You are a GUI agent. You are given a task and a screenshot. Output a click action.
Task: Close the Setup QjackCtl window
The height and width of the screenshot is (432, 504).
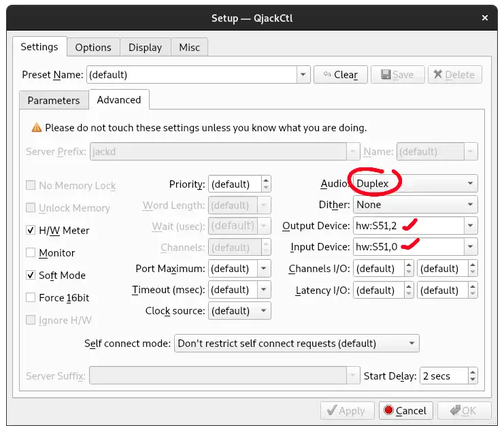(x=485, y=18)
